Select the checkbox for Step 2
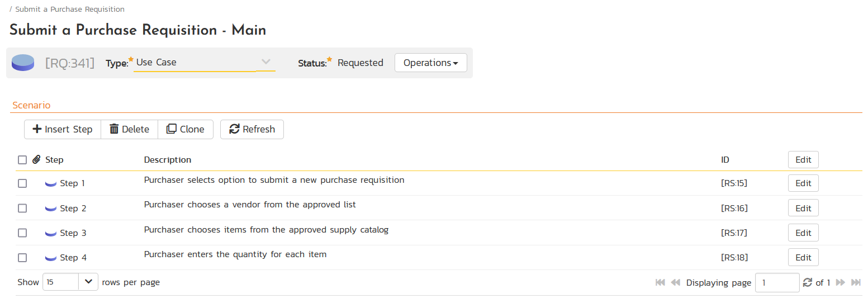This screenshot has height=303, width=868. 22,209
